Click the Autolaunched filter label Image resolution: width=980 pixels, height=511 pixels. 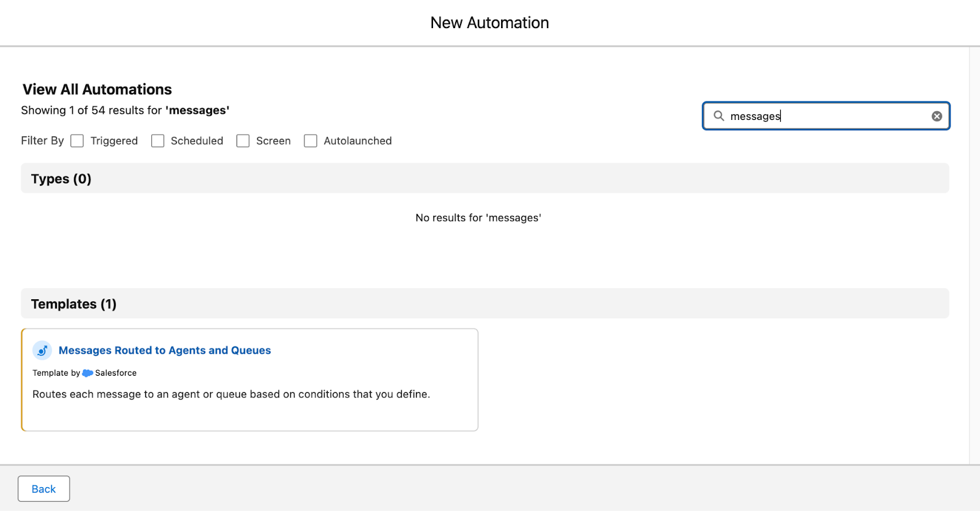tap(358, 141)
